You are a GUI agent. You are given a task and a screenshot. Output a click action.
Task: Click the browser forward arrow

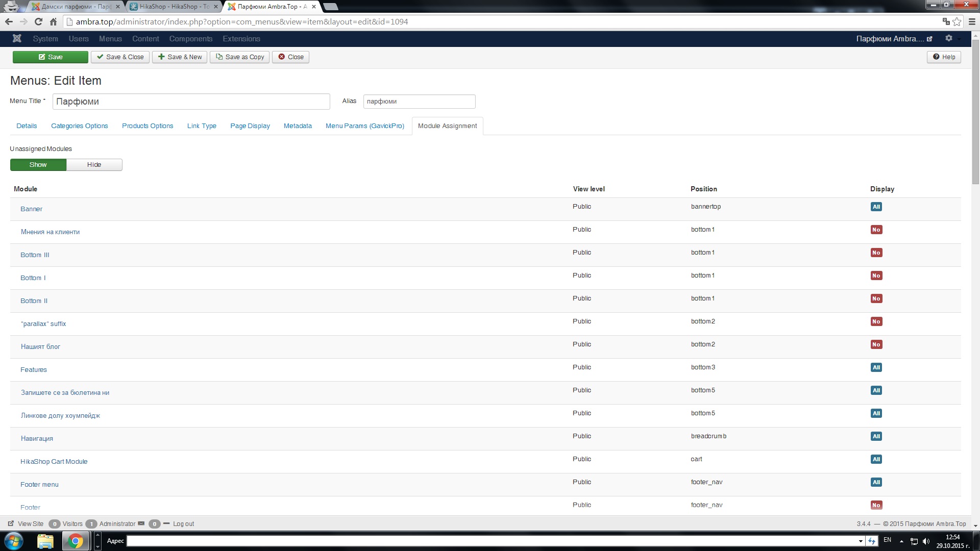tap(23, 21)
